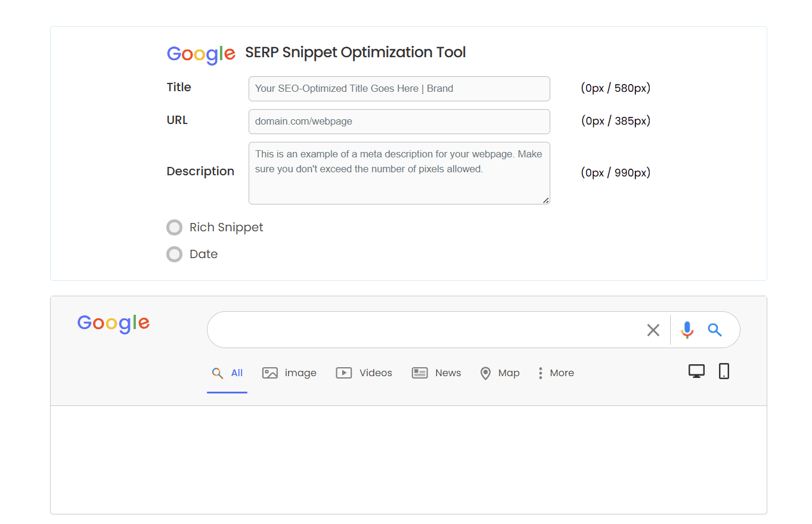Click Google logo in preview header
The image size is (812, 524).
113,324
